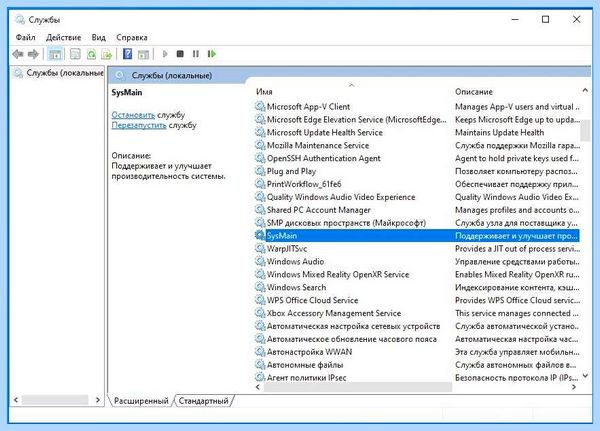This screenshot has height=431, width=600.
Task: Click the Restart service green icon
Action: click(x=212, y=54)
